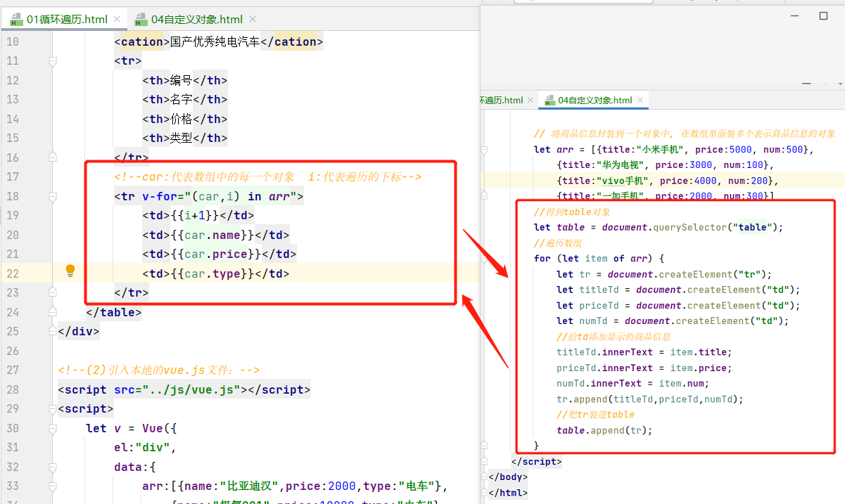This screenshot has height=504, width=845.
Task: Click the 华为电视 entry in right editor
Action: click(665, 165)
